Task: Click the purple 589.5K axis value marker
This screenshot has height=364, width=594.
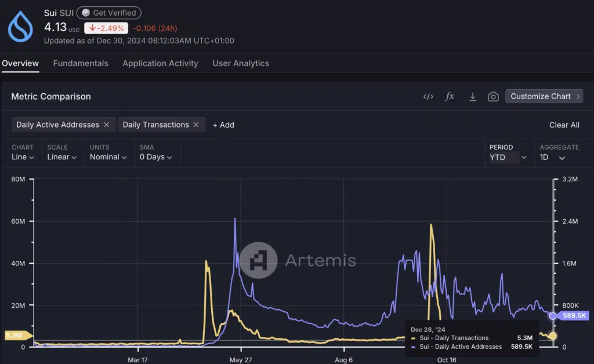Action: coord(574,315)
